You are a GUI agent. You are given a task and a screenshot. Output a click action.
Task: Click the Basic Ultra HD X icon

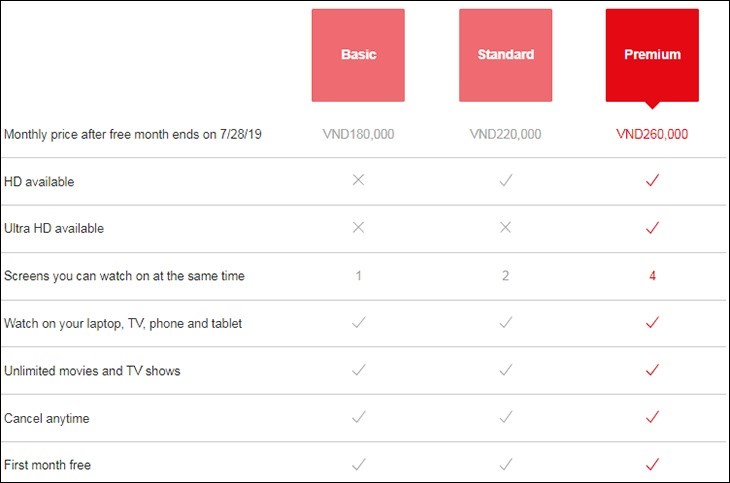(358, 228)
